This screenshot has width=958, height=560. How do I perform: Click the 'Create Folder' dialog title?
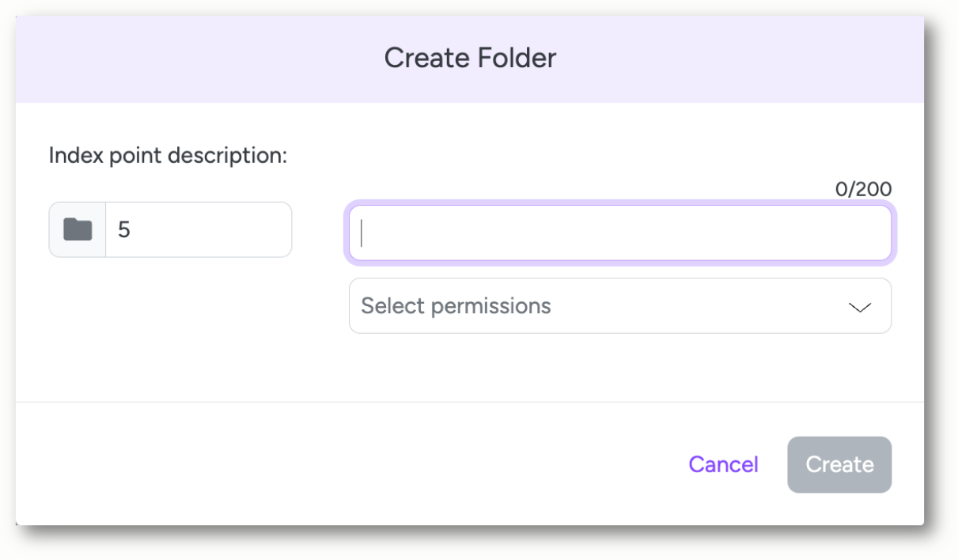point(470,58)
